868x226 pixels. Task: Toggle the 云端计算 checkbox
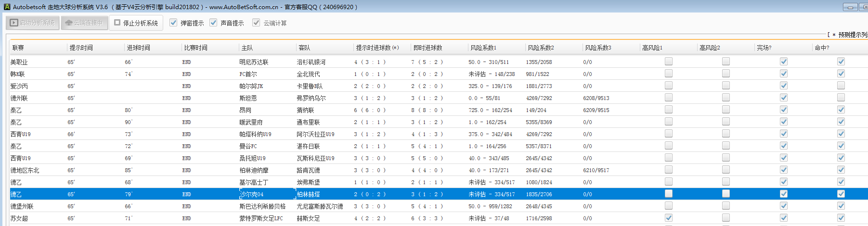[256, 23]
